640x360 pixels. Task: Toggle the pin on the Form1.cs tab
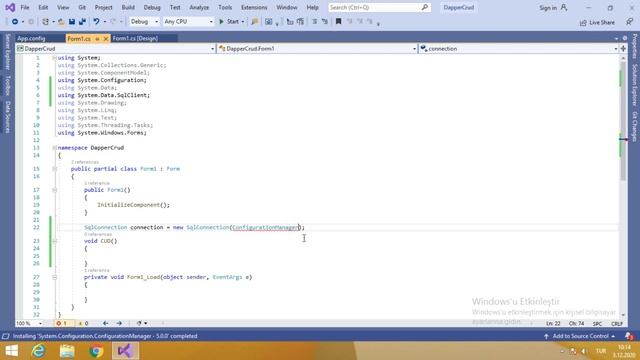pos(98,39)
